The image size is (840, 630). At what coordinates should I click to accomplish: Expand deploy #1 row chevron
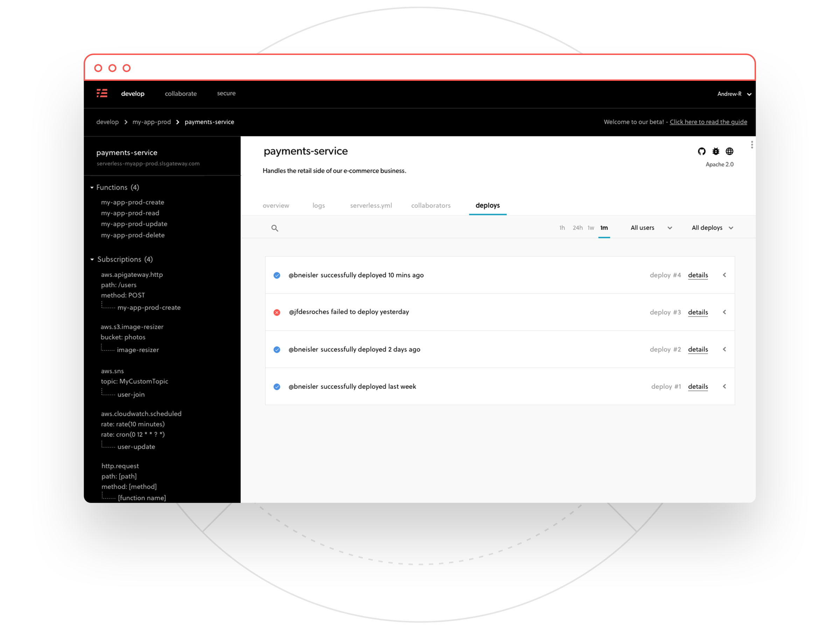724,387
